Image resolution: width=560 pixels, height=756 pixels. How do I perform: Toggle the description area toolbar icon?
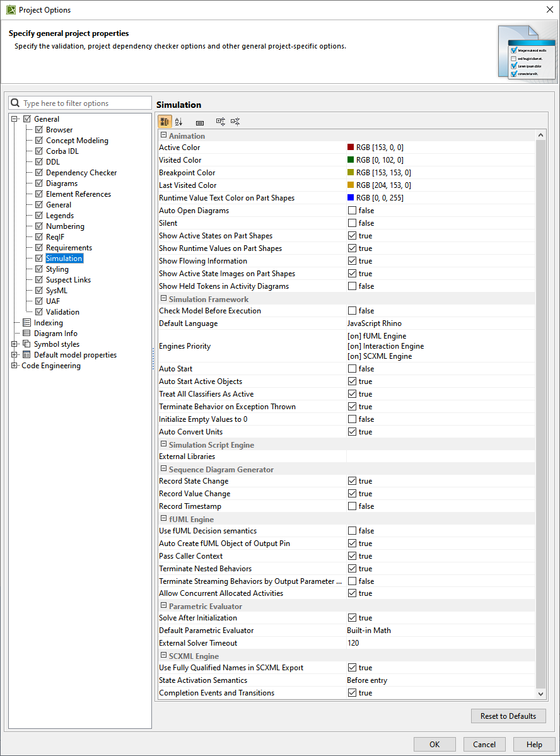coord(200,122)
